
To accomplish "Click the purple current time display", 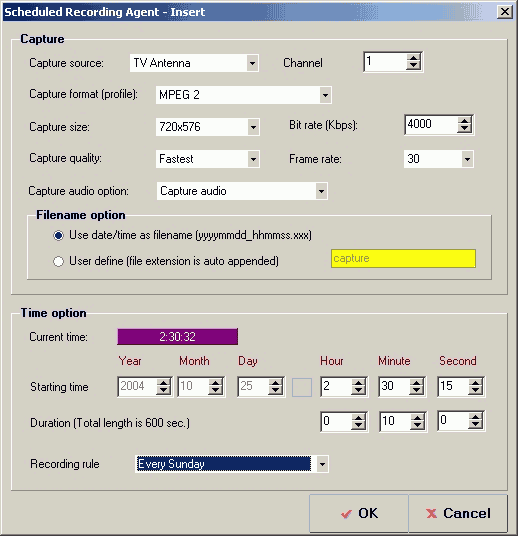I will (177, 337).
